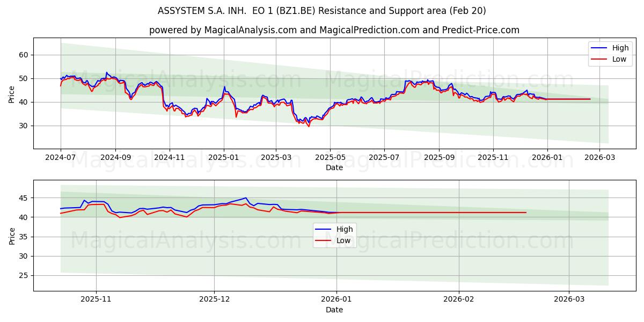Click 'High' in the lower chart legend
Screen dimensions: 644x322
345,229
